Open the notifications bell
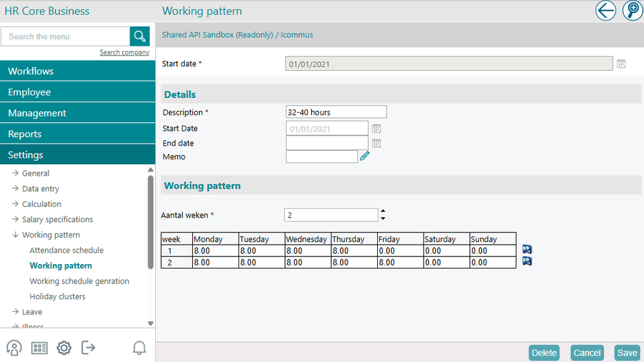644x362 pixels. pos(139,348)
